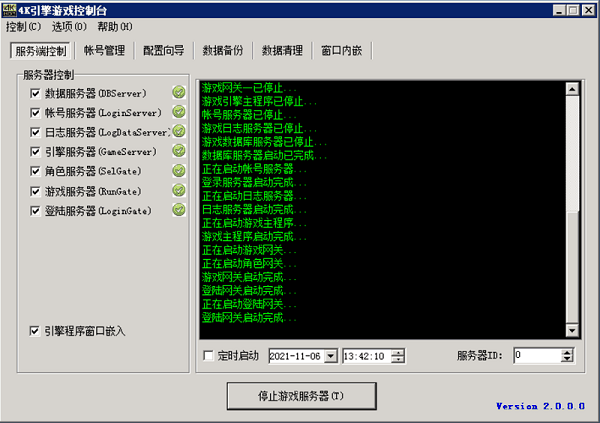Click green status icon beside 登陆服务器 (LoginGate)
The width and height of the screenshot is (600, 423).
(179, 210)
